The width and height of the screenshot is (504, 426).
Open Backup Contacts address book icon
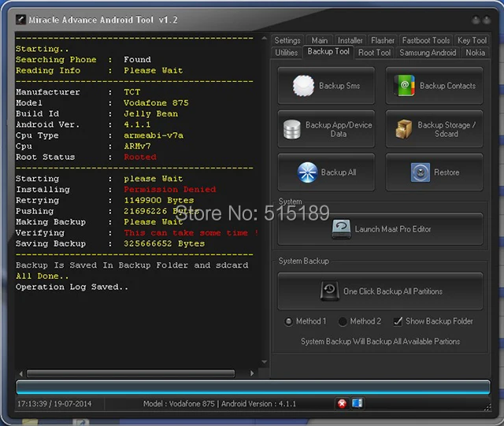click(404, 86)
